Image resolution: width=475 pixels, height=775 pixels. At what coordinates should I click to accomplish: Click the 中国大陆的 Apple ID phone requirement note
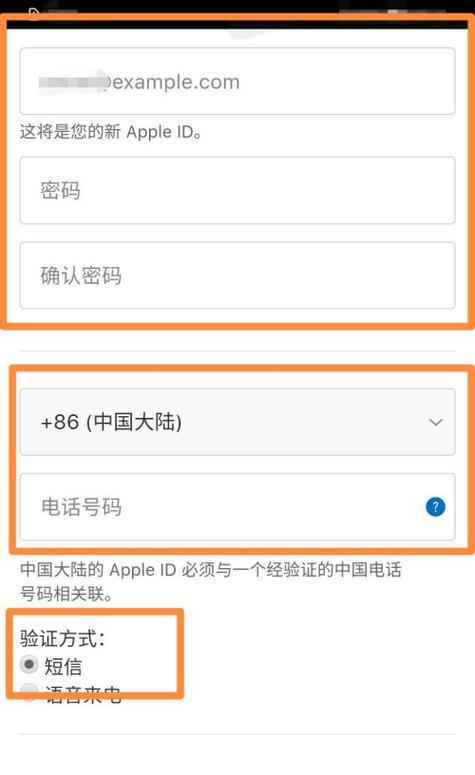point(211,581)
